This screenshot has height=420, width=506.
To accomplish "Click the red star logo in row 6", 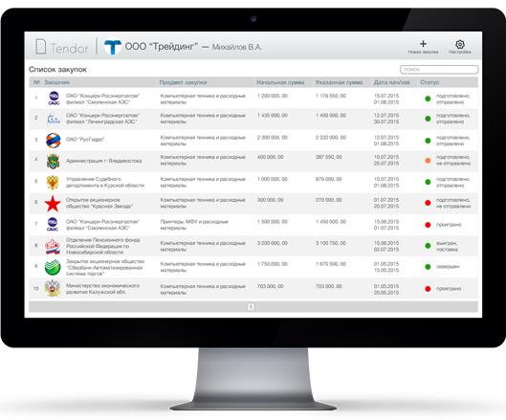I will click(x=53, y=204).
